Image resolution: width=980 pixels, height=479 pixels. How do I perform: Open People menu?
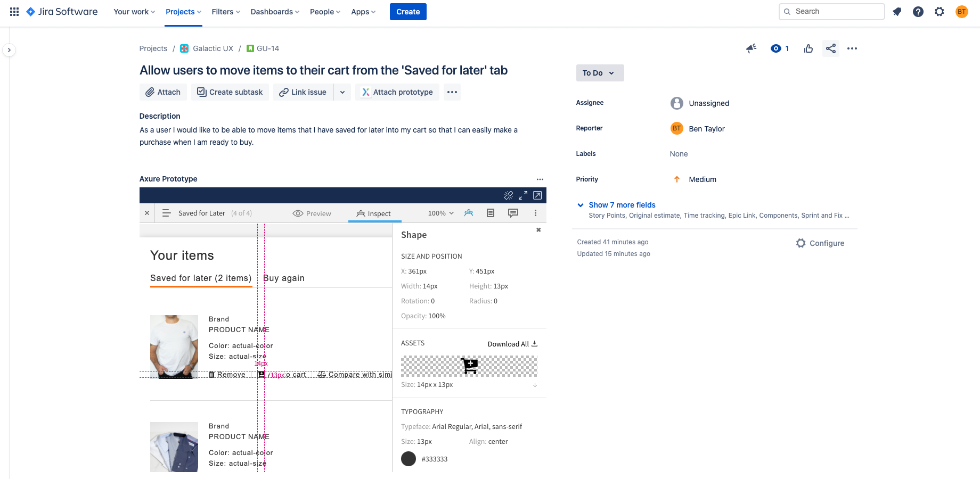[325, 12]
